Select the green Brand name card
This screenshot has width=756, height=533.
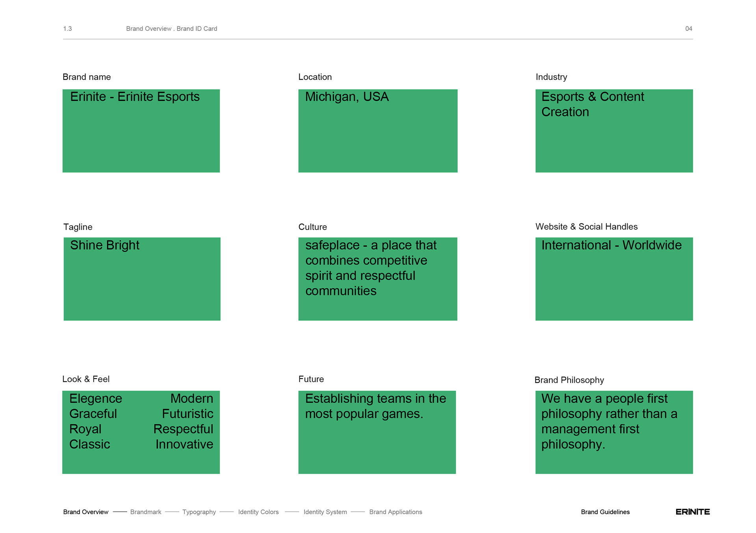(141, 131)
